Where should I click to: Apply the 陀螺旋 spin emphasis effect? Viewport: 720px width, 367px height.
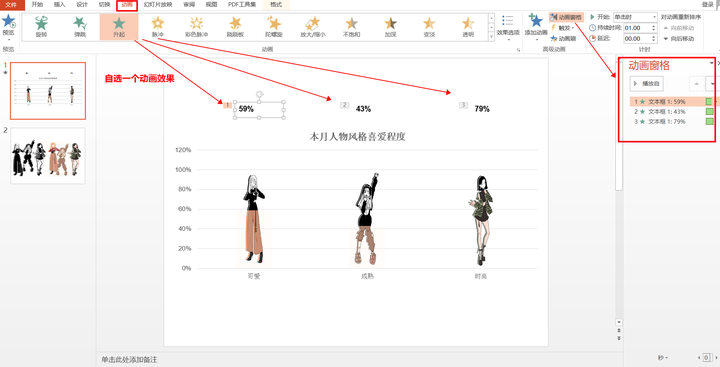click(274, 26)
